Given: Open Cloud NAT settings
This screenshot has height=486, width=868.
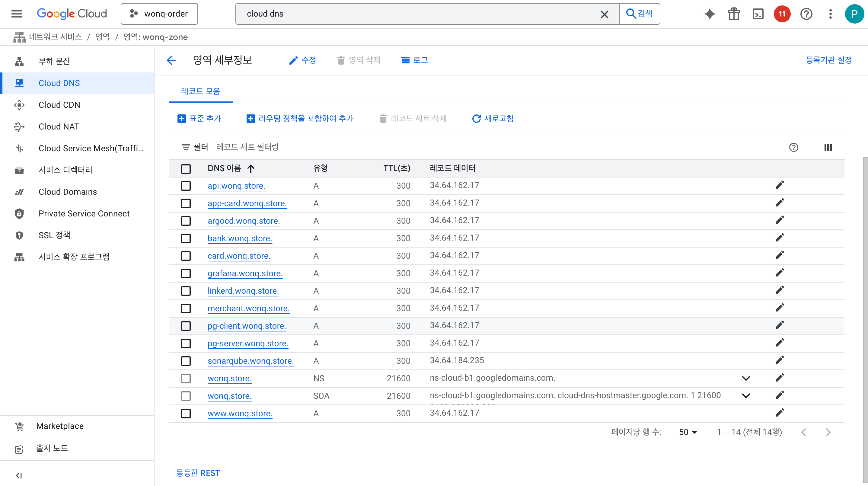Looking at the screenshot, I should click(x=59, y=126).
